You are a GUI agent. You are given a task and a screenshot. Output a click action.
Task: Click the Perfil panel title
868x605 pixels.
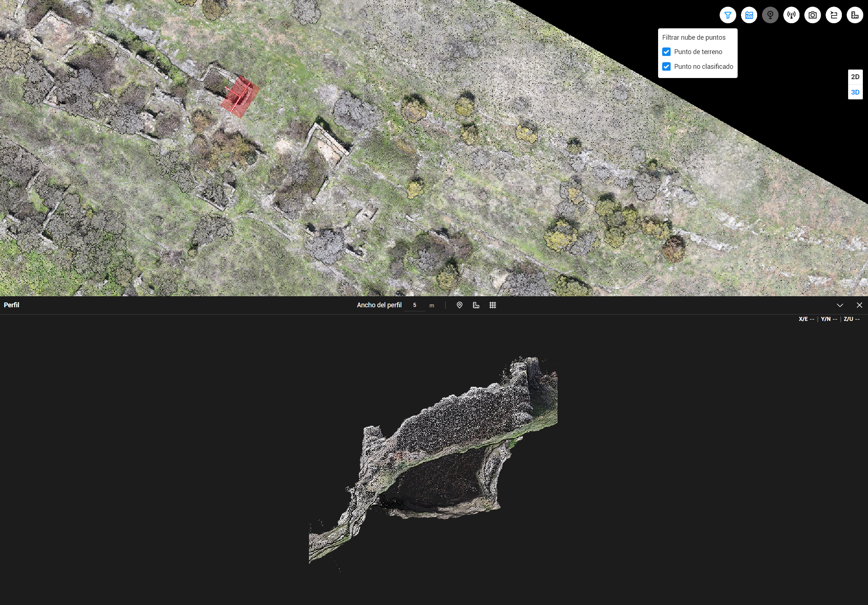(x=11, y=305)
